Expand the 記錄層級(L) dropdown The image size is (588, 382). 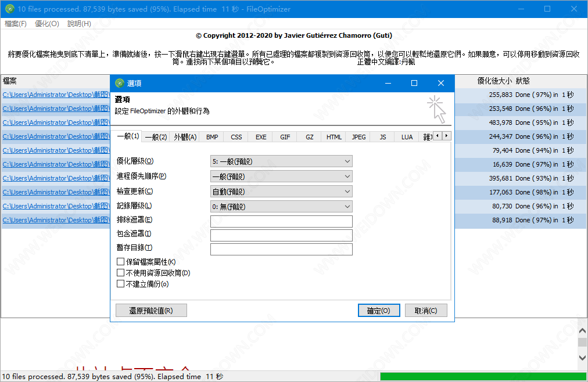(281, 206)
